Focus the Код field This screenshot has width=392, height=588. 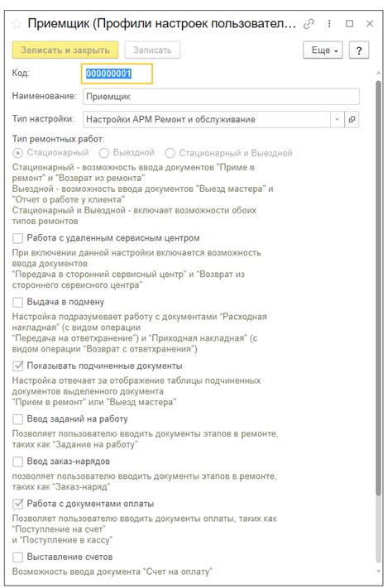117,74
